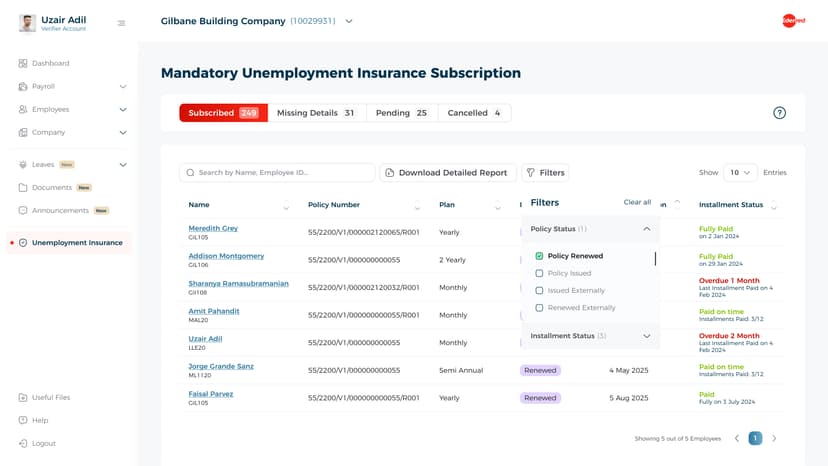The image size is (828, 466).
Task: Open the Dashboard sidebar icon
Action: [x=23, y=63]
